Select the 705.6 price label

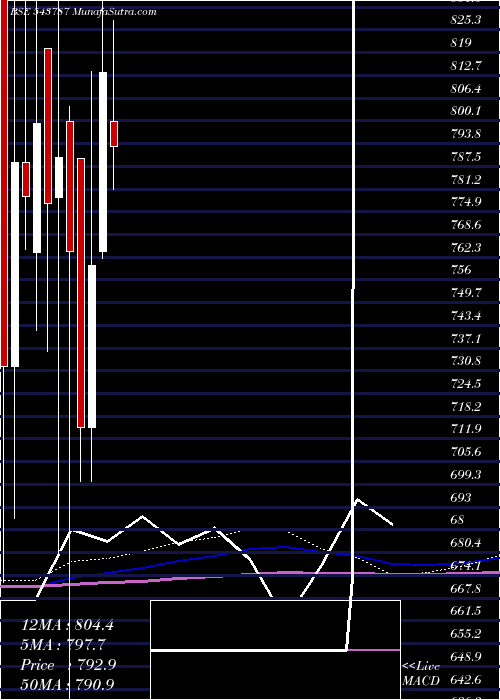466,451
